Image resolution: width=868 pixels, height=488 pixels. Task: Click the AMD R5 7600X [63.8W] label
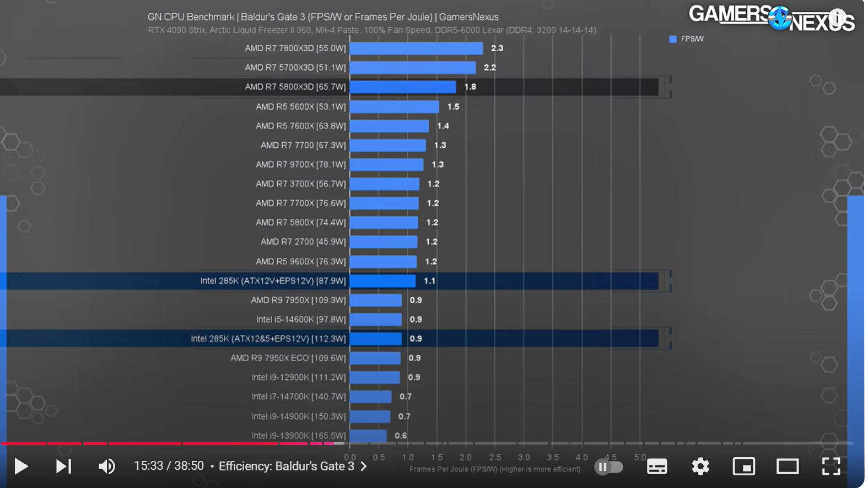[301, 126]
